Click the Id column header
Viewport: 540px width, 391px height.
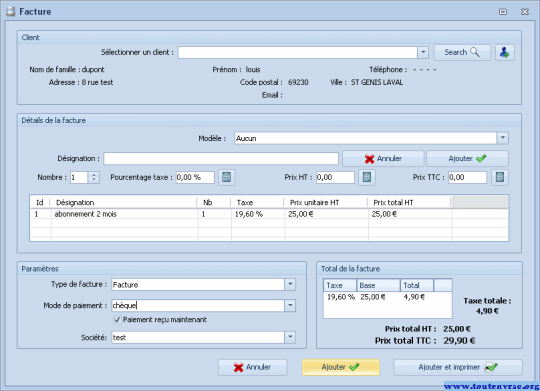40,203
